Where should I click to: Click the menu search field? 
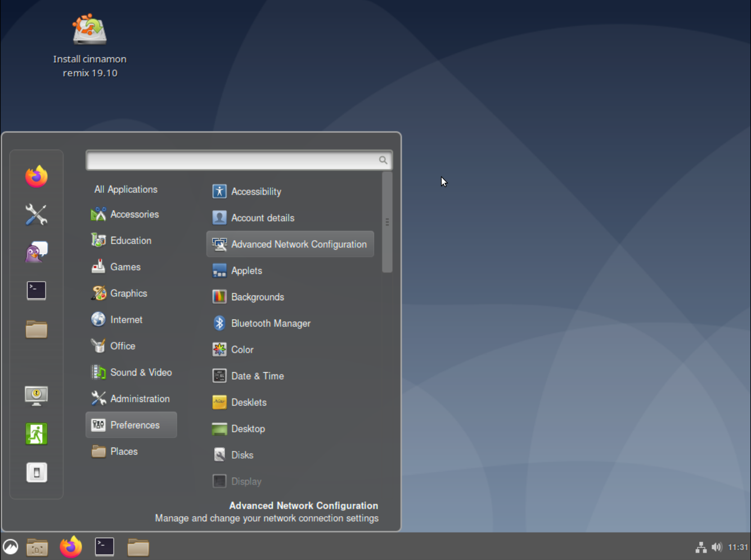click(239, 160)
